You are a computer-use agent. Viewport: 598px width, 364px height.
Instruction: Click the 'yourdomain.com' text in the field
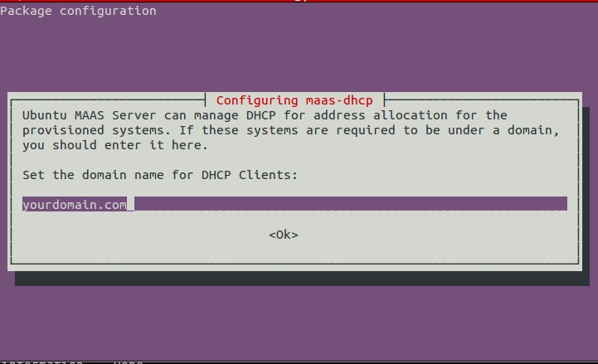(75, 205)
